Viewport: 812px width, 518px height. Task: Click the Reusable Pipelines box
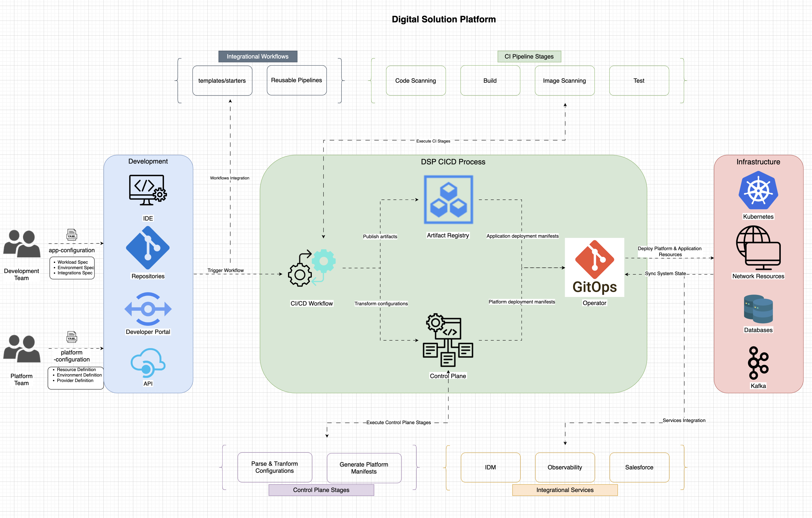point(297,80)
